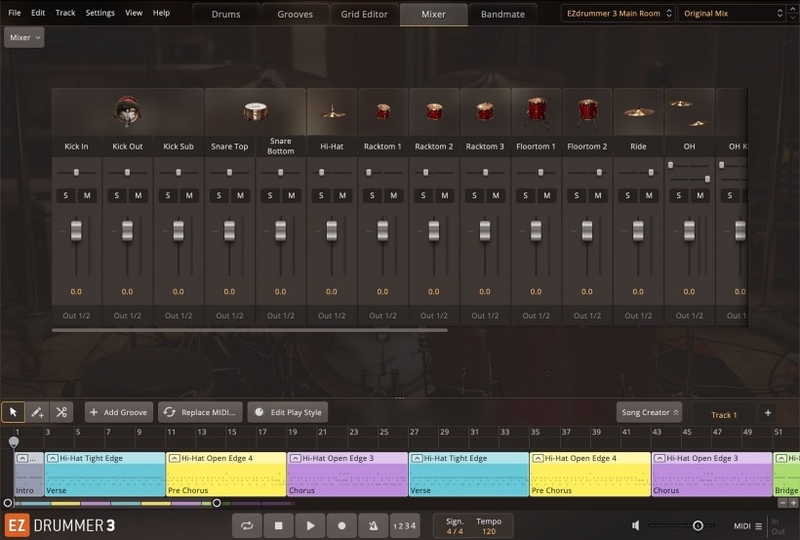Click the Add Groove button
Viewport: 800px width, 540px height.
118,412
